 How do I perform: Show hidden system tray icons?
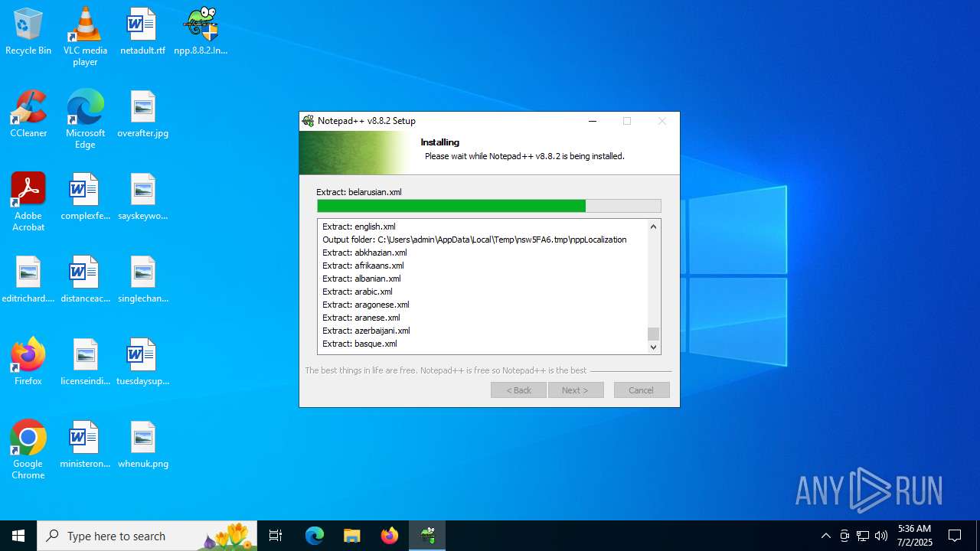(x=825, y=536)
